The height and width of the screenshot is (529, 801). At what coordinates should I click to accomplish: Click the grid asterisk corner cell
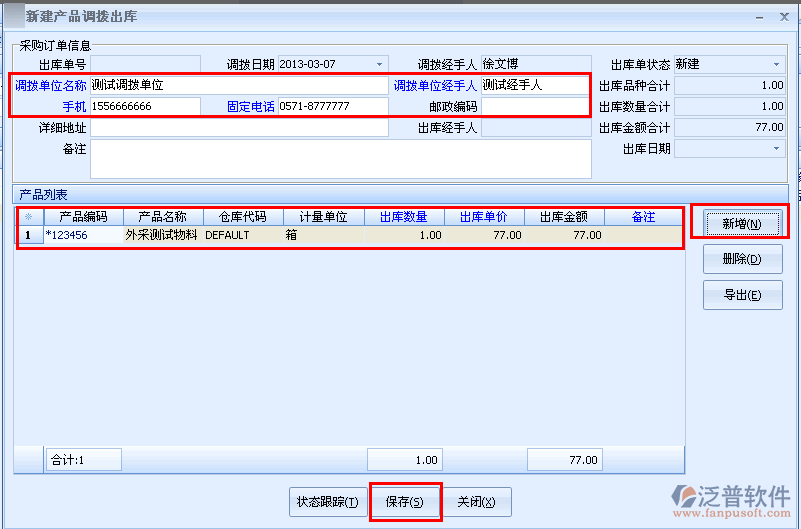coord(28,217)
